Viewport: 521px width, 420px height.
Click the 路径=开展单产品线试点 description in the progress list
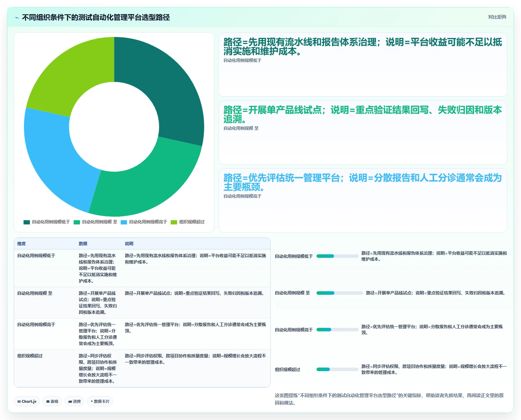click(x=435, y=293)
